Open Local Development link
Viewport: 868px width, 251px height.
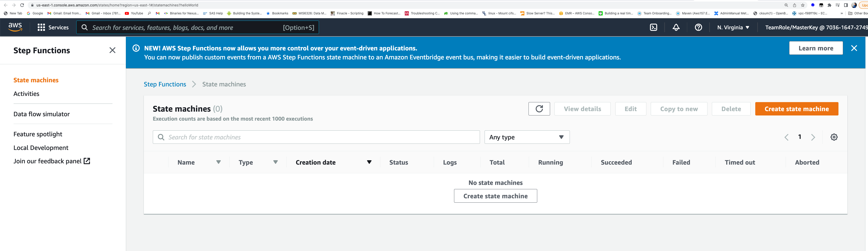[41, 148]
